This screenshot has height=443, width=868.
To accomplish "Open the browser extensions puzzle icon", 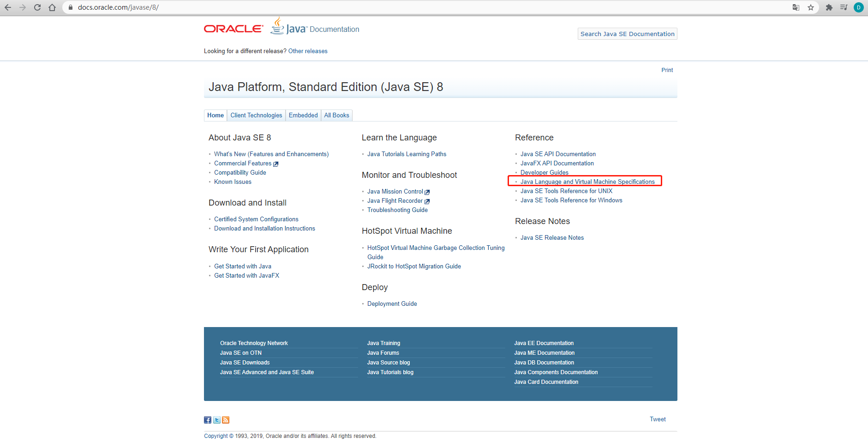I will pos(829,7).
